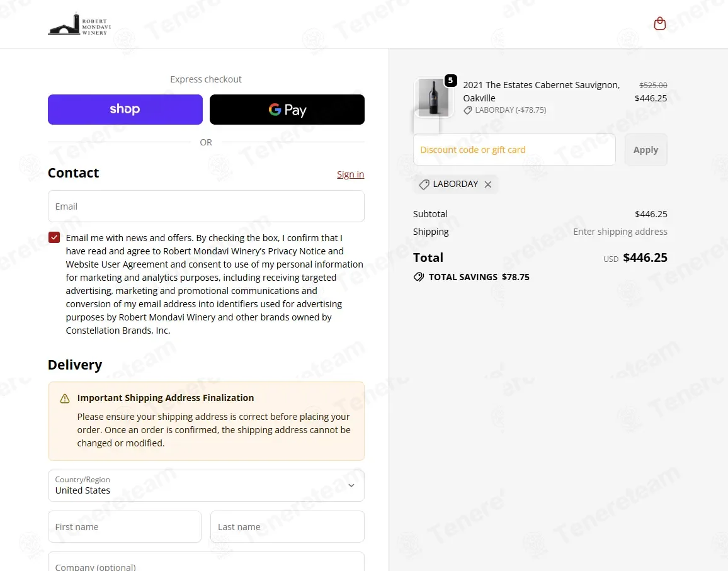Click the Total Savings tag icon

point(419,277)
